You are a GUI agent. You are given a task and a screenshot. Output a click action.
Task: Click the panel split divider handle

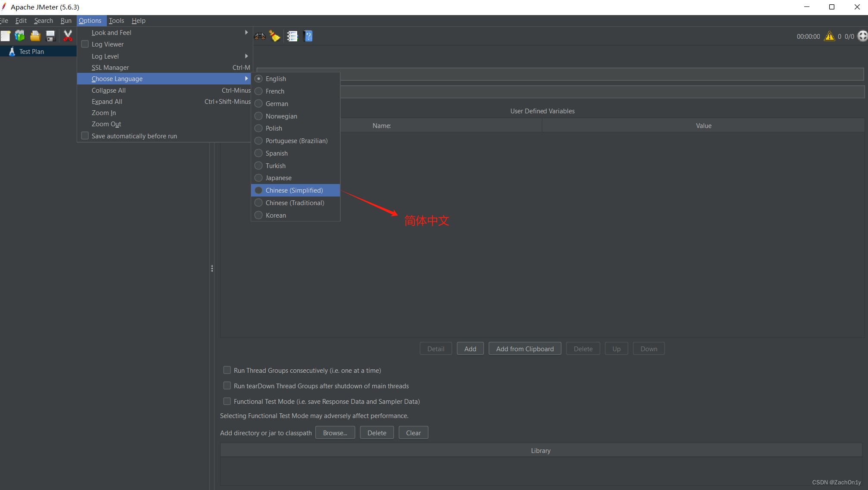tap(212, 268)
